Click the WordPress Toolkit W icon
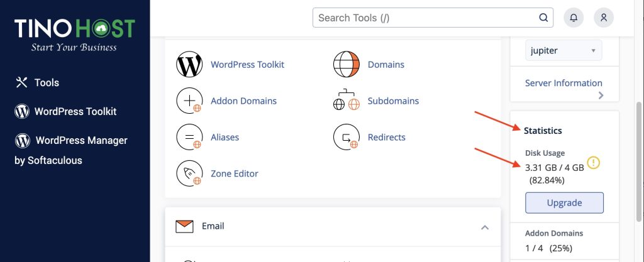The image size is (644, 262). 189,64
